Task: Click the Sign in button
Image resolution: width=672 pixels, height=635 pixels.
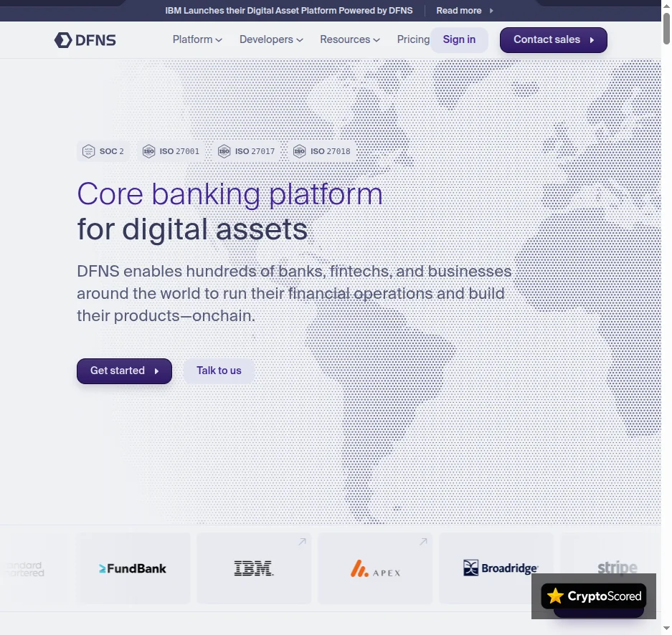Action: 459,40
